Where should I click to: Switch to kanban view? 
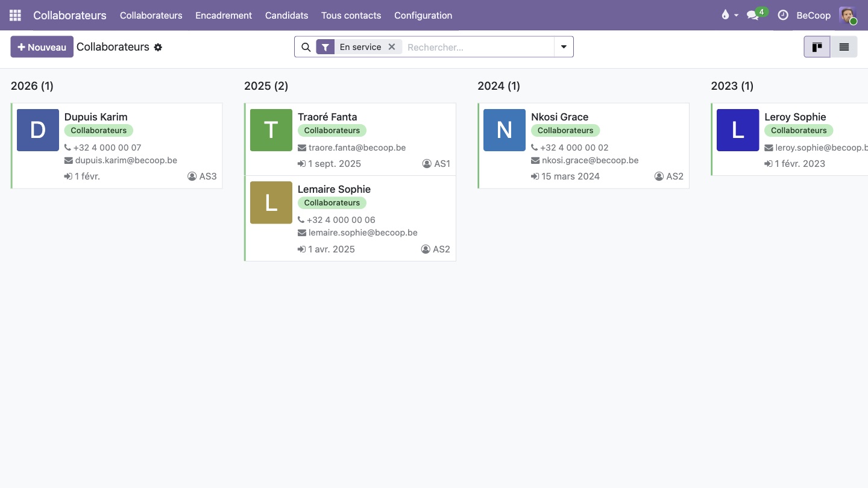pos(817,47)
